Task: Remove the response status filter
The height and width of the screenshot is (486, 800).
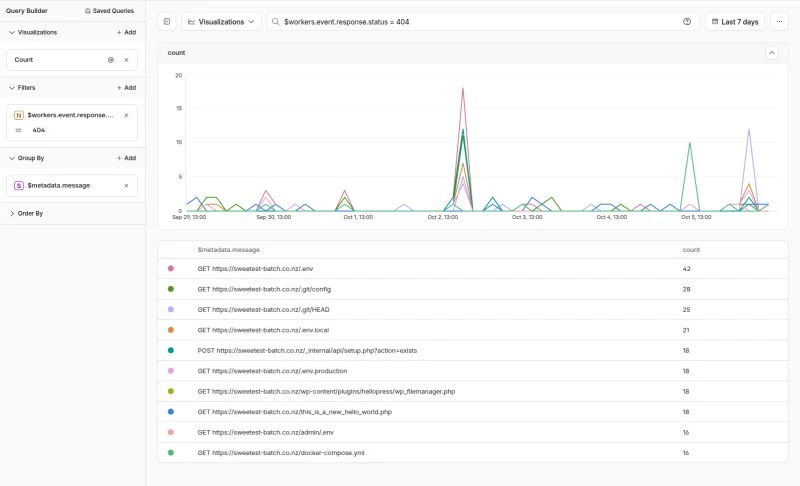Action: coord(126,115)
